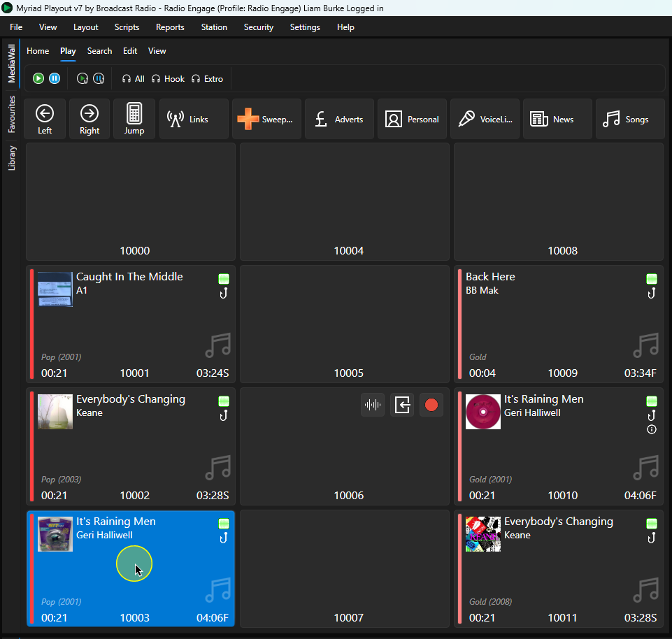Click the waveform edit icon on cart 10006
This screenshot has width=672, height=639.
373,405
